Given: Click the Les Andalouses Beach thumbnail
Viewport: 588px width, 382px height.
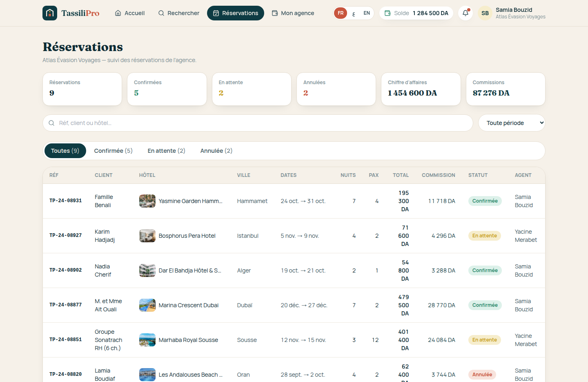Looking at the screenshot, I should 147,375.
